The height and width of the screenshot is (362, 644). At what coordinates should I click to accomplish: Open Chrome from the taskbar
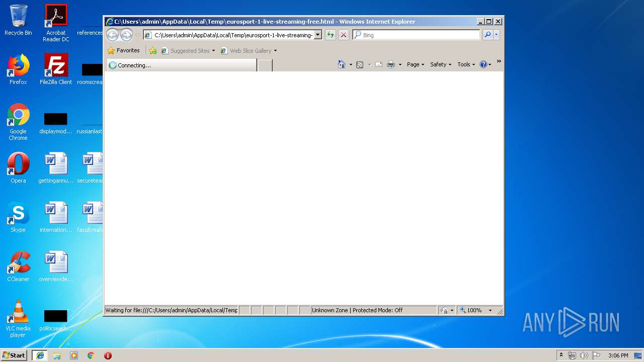tap(91, 355)
